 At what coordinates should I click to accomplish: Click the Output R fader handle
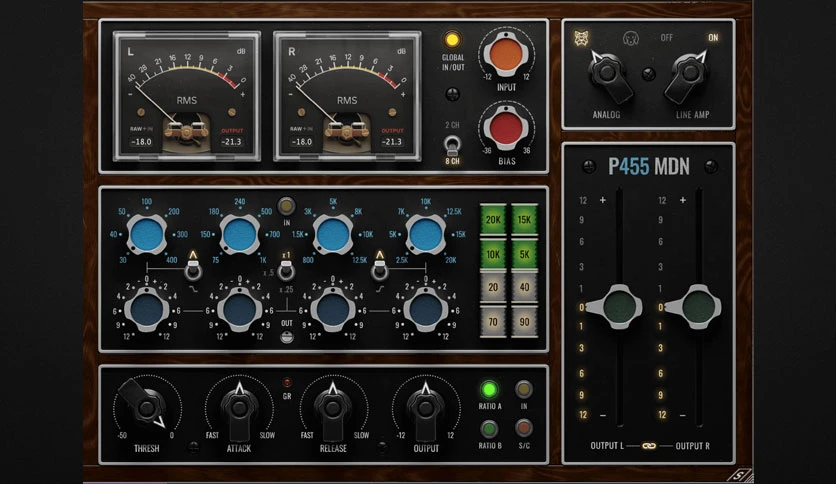(695, 307)
